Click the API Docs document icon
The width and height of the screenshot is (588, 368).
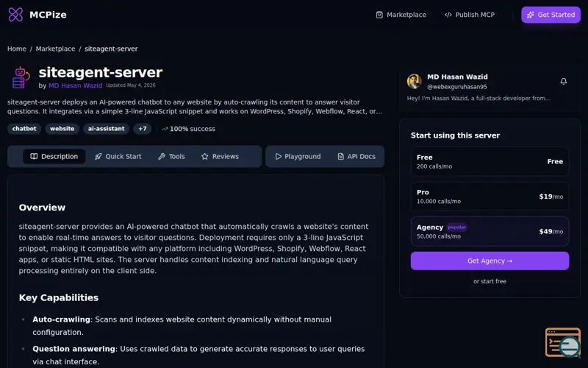[340, 156]
